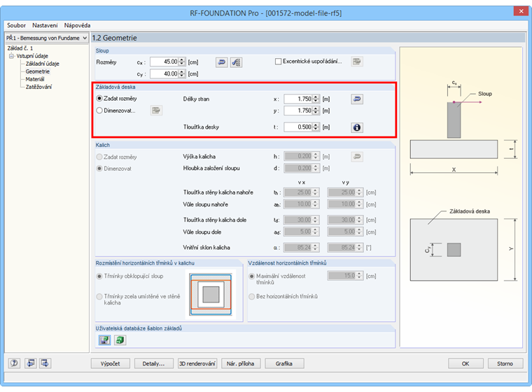Screen dimensions: 532x392
Task: Select Základní údaje in the tree
Action: click(x=43, y=64)
